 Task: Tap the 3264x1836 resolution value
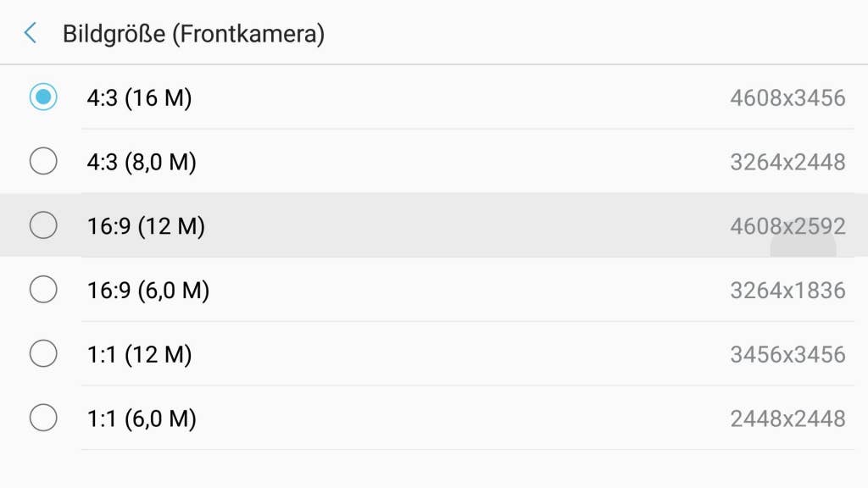pyautogui.click(x=787, y=291)
